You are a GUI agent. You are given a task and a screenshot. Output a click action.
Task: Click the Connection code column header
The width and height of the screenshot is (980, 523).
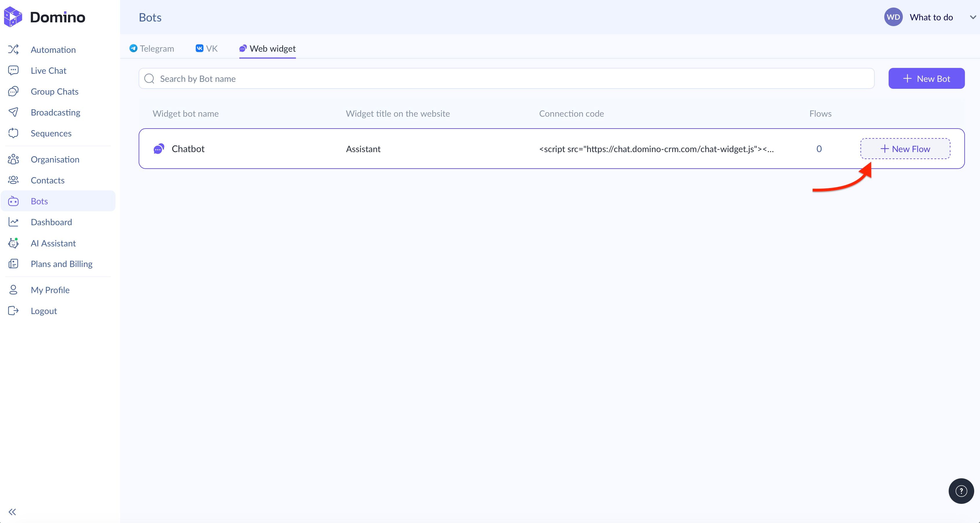(572, 113)
